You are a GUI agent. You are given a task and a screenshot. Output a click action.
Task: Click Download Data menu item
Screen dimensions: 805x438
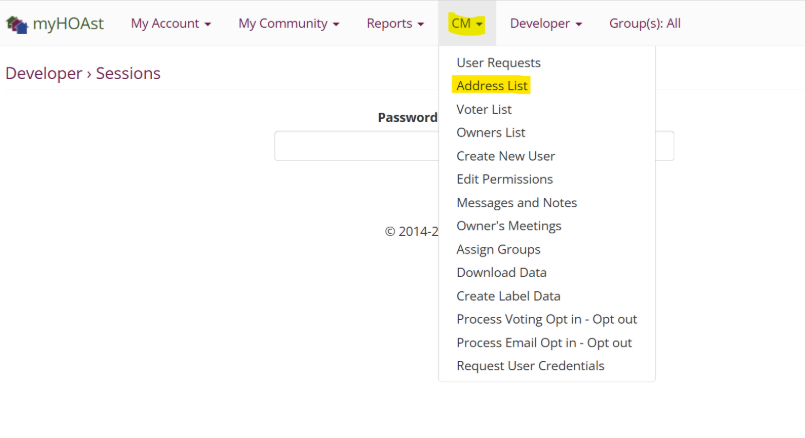[x=501, y=272]
